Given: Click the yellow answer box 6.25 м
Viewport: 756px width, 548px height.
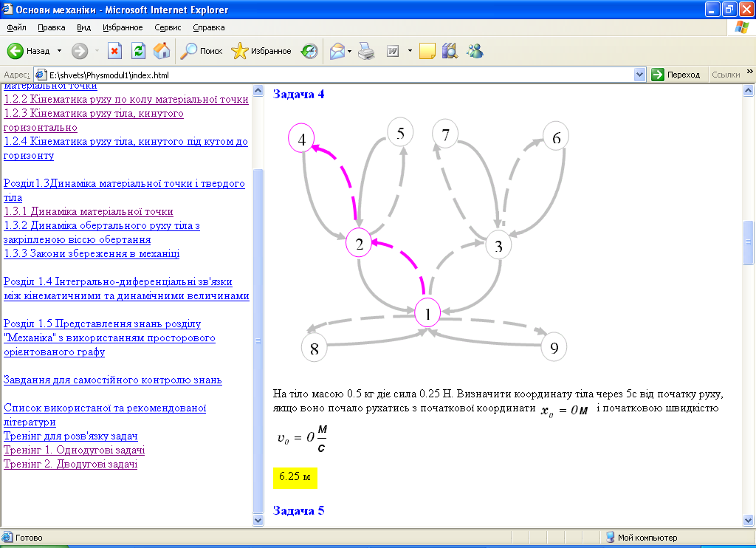Looking at the screenshot, I should pyautogui.click(x=295, y=478).
